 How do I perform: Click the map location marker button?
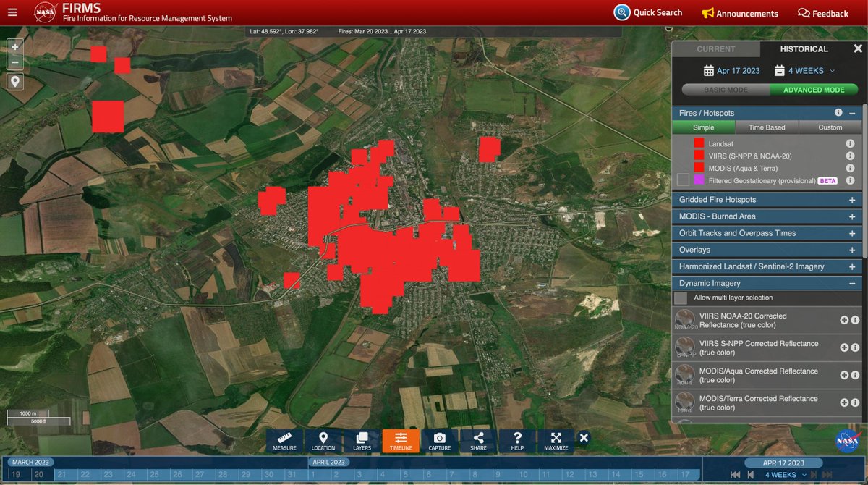tap(15, 81)
